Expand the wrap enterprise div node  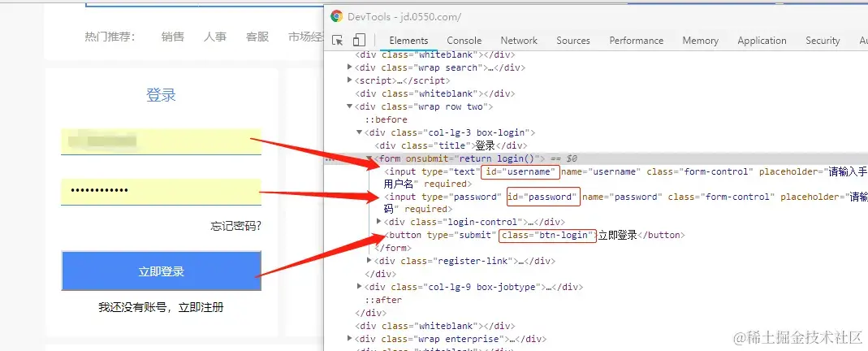click(x=349, y=339)
